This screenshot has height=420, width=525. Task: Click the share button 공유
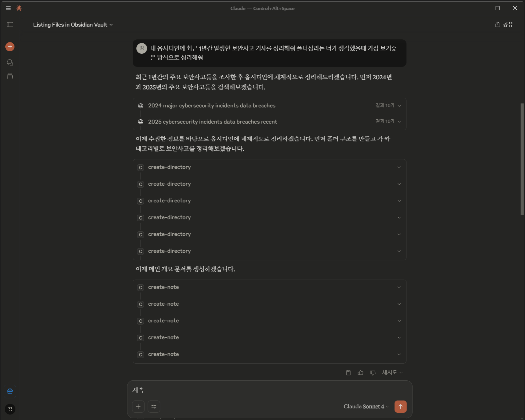pos(504,24)
